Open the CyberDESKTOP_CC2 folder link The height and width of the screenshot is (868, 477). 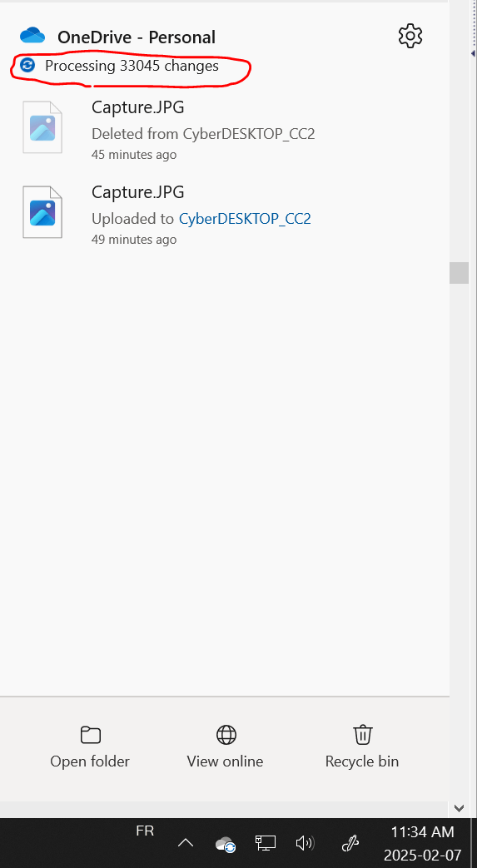click(245, 219)
